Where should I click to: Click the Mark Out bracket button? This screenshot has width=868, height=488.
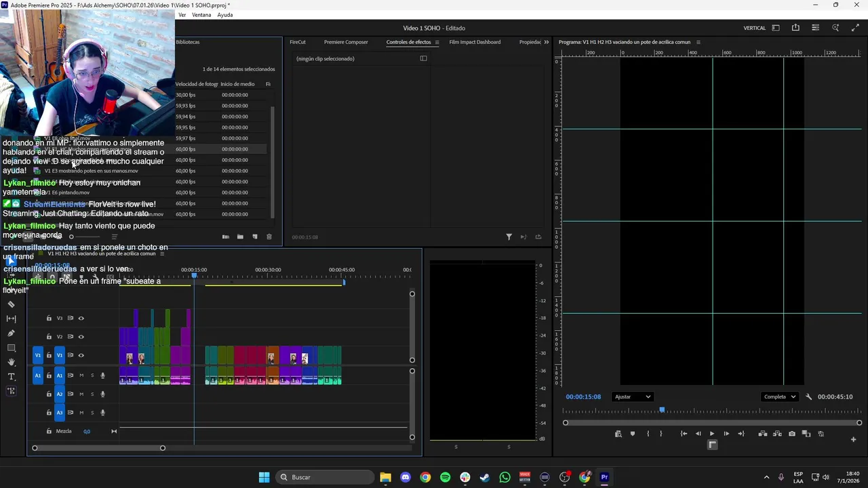pyautogui.click(x=661, y=434)
